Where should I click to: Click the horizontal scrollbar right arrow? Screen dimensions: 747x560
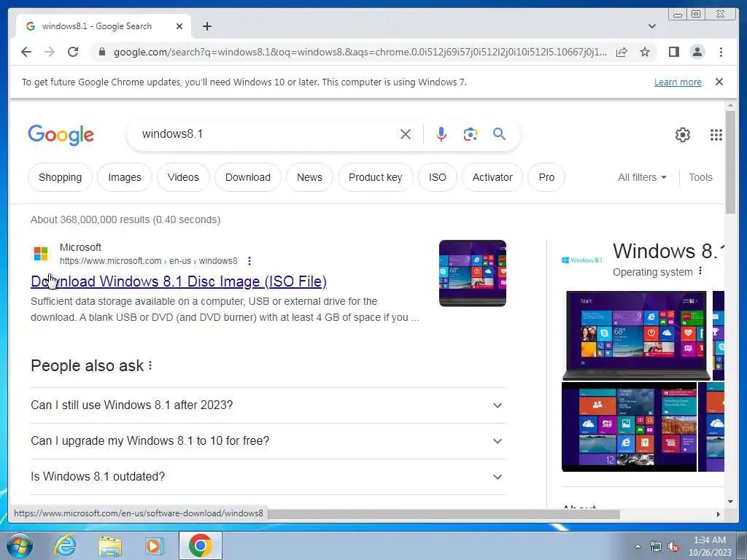(719, 514)
